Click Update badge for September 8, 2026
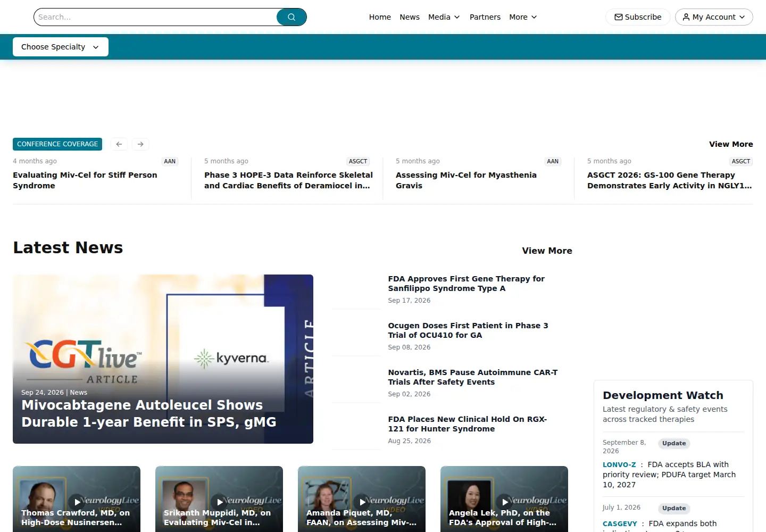This screenshot has height=532, width=766. [x=674, y=443]
